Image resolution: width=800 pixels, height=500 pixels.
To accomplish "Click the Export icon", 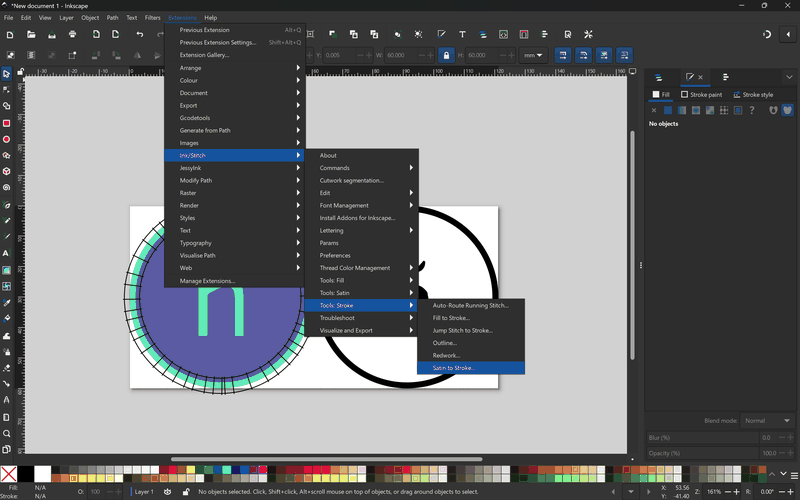I will point(116,34).
